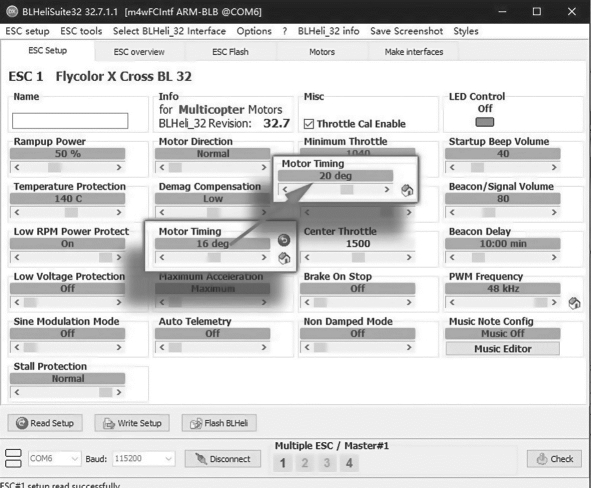The width and height of the screenshot is (591, 488).
Task: Open Select BLHeli_32 Interface menu
Action: pyautogui.click(x=169, y=31)
